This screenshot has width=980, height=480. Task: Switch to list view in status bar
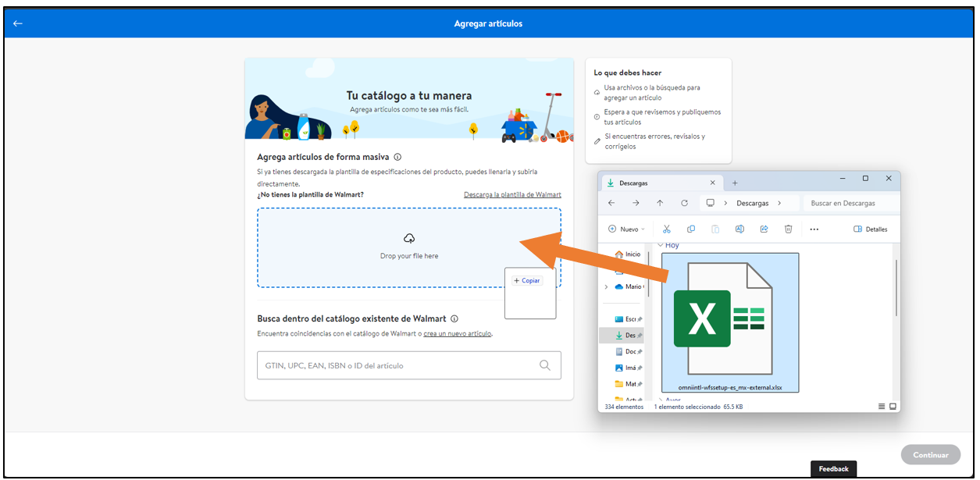tap(882, 407)
